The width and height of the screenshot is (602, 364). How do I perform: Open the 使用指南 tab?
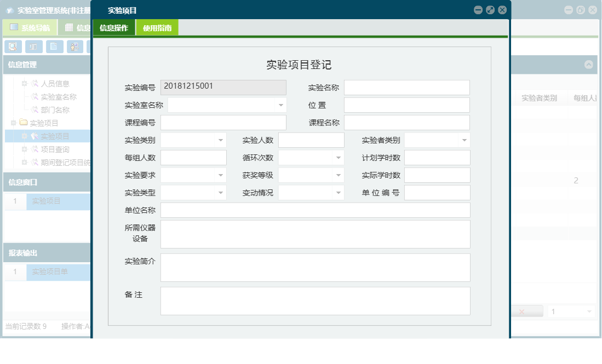pyautogui.click(x=157, y=28)
